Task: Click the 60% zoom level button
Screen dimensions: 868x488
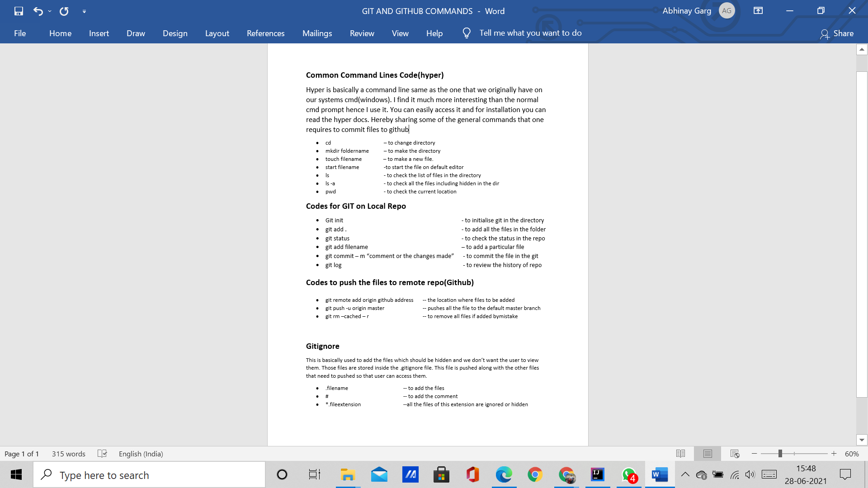Action: pos(852,454)
